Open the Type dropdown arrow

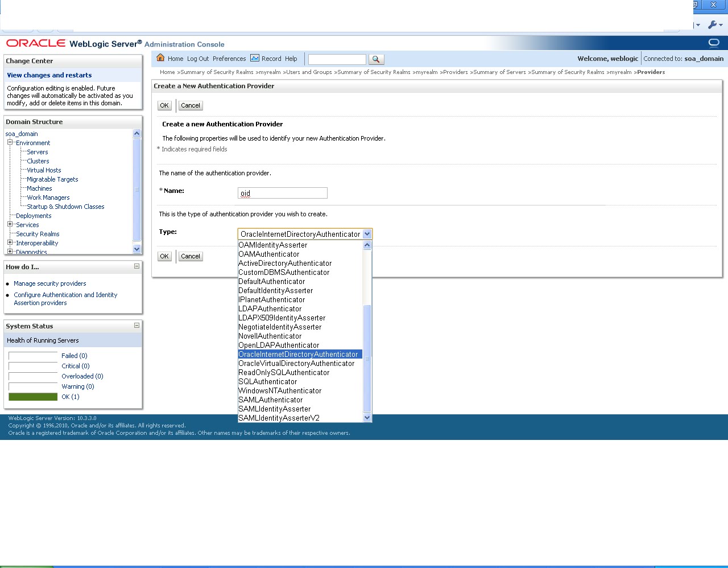point(367,234)
